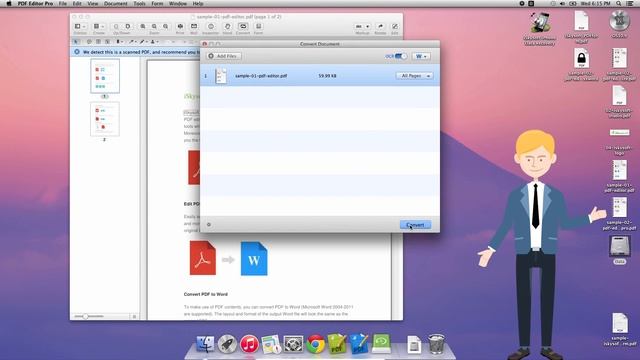Click the info icon in the scanned PDF notice

click(77, 52)
